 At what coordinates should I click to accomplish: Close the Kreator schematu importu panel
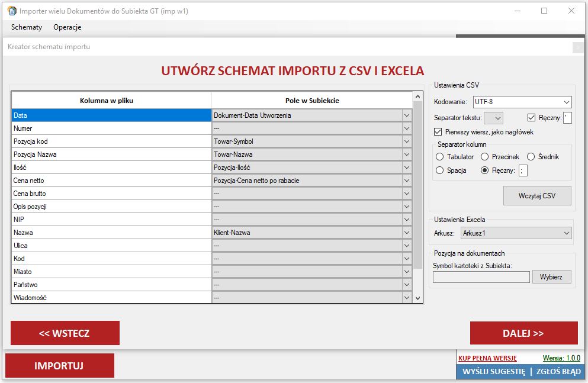point(578,47)
